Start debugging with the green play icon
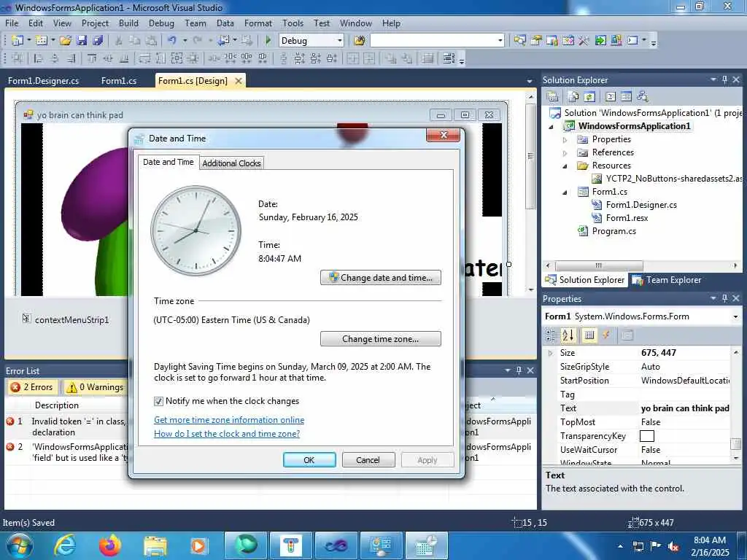The height and width of the screenshot is (560, 747). click(x=268, y=41)
